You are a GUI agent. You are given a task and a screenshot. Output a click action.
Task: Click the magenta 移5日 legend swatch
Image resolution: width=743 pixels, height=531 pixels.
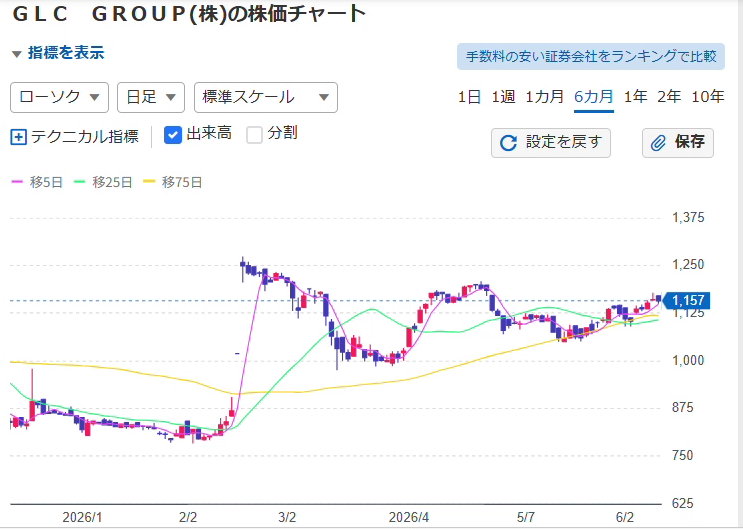click(17, 182)
